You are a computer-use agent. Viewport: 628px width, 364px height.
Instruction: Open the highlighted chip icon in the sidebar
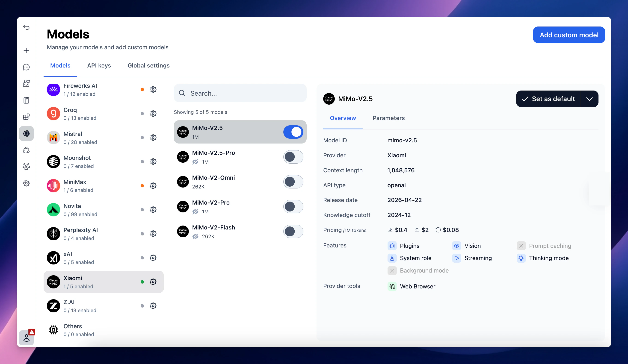[x=27, y=133]
